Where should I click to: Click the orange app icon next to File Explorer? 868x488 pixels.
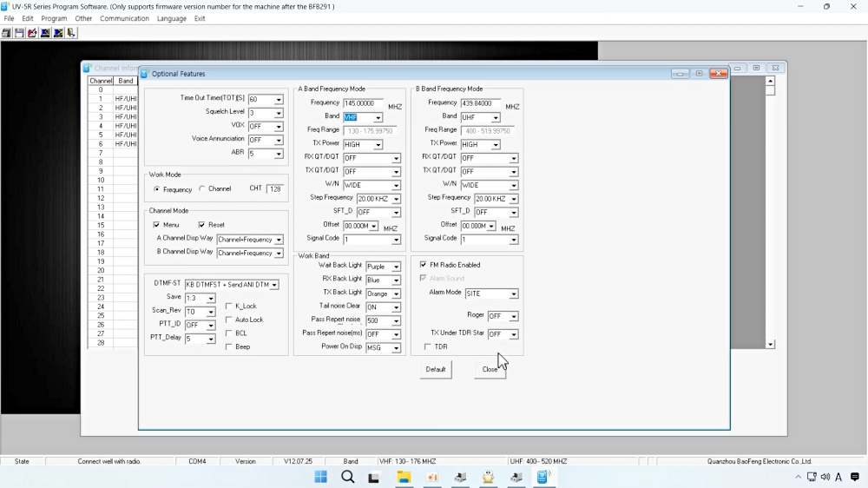pos(431,477)
